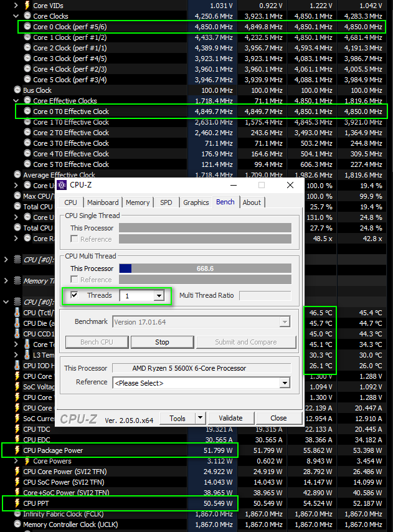Image resolution: width=393 pixels, height=532 pixels.
Task: Click icon beside Core 3 T0 Effective Clock
Action: (27, 143)
